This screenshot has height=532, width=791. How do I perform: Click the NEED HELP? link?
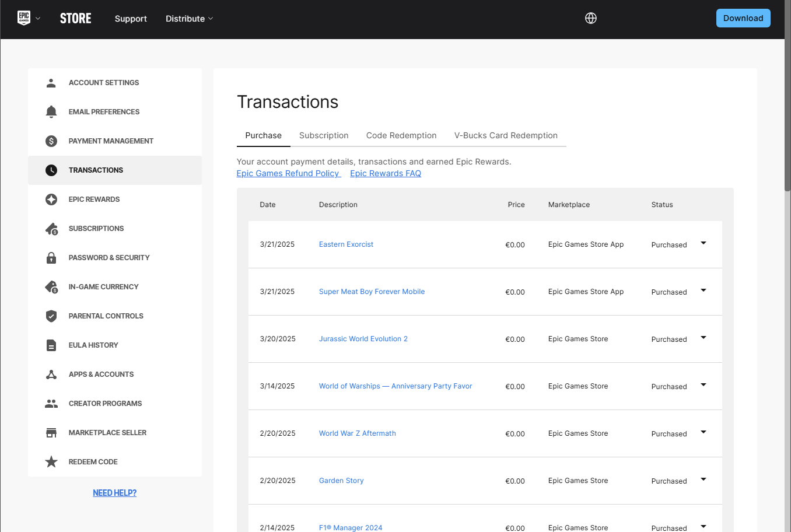[x=114, y=493]
